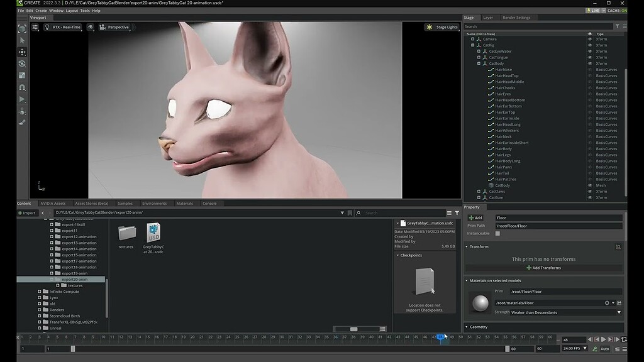
Task: Click the Import button in the content browser
Action: pyautogui.click(x=26, y=212)
